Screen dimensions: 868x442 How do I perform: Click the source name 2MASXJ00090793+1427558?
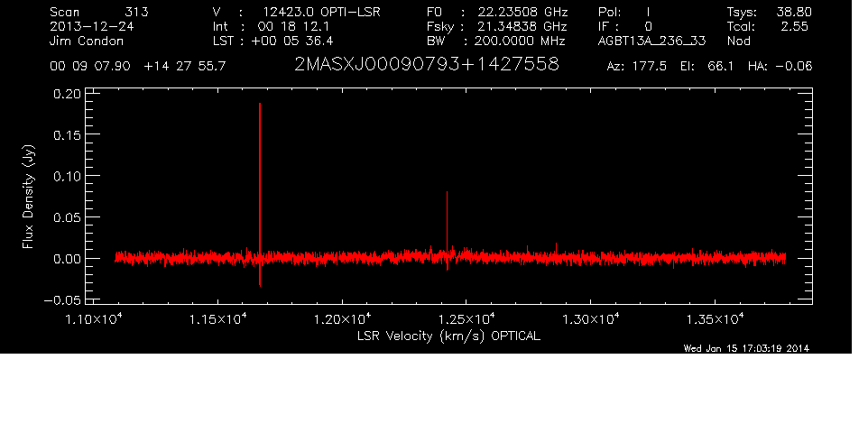(427, 65)
